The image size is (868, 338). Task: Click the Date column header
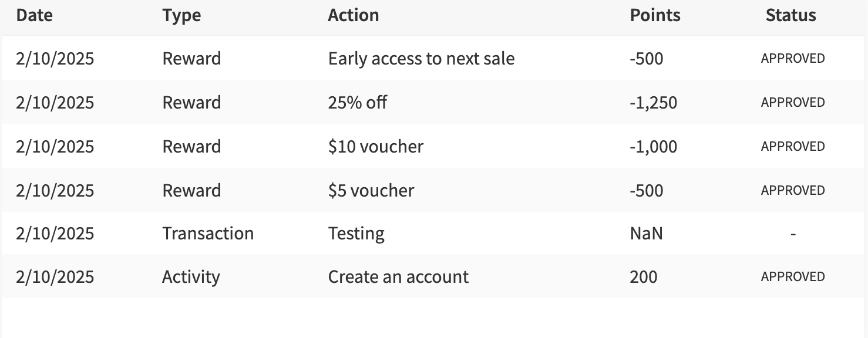tap(34, 15)
